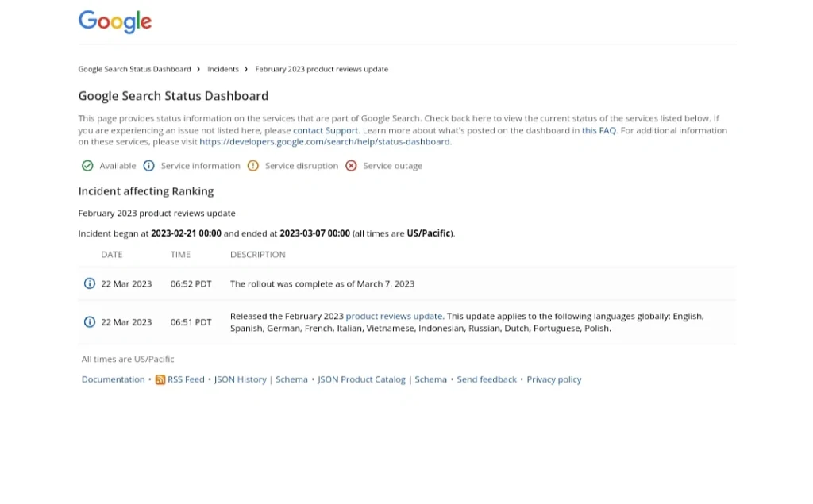This screenshot has width=813, height=504.
Task: Click the DESCRIPTION column header
Action: (x=258, y=255)
